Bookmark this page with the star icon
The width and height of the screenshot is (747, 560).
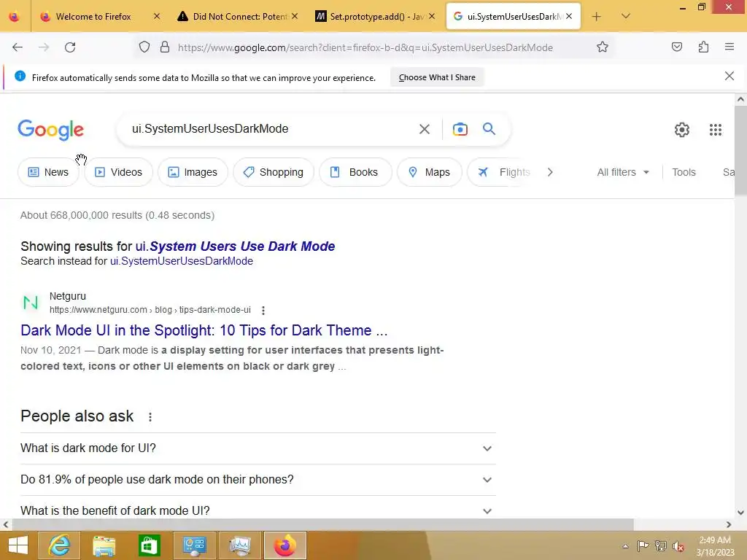(602, 47)
